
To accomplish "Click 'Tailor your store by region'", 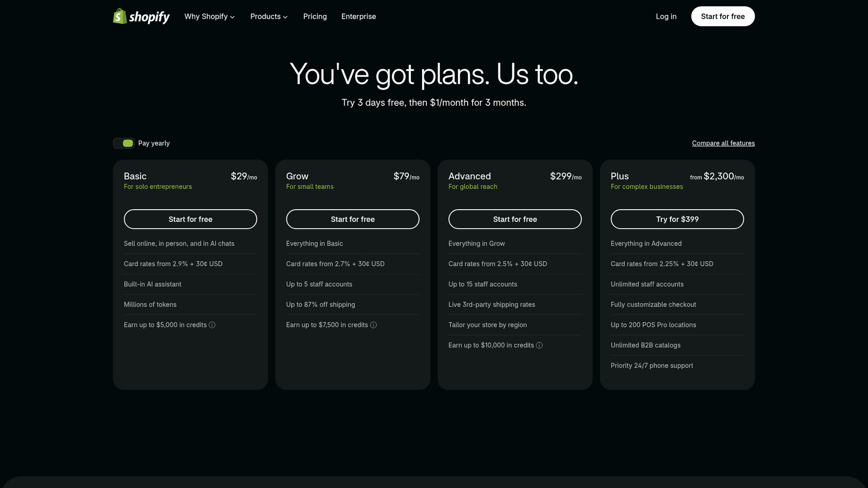I will coord(488,325).
